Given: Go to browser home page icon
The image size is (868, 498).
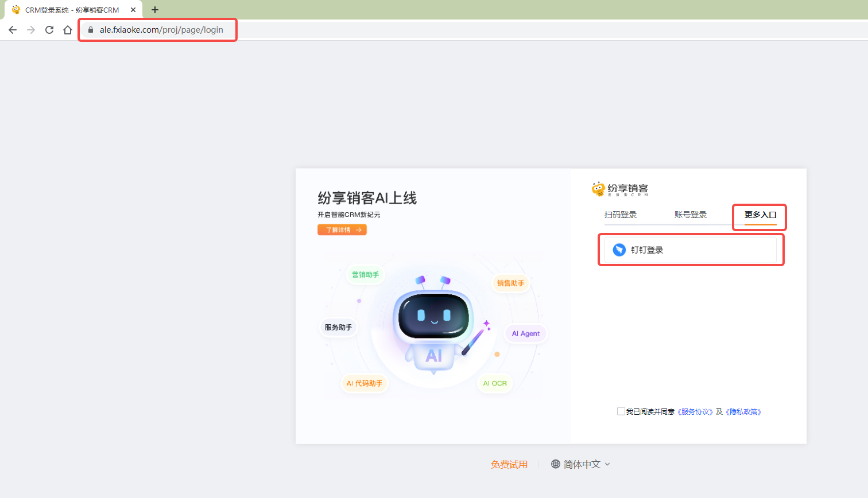Looking at the screenshot, I should click(68, 30).
